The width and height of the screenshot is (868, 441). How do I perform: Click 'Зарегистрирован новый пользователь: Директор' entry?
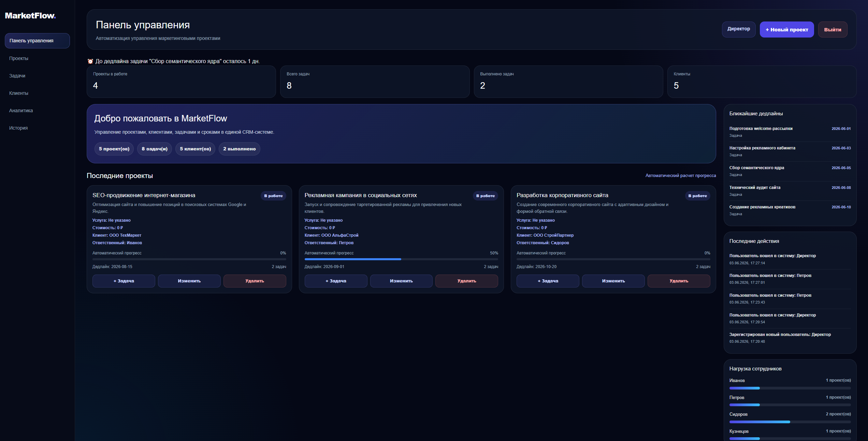tap(790, 338)
